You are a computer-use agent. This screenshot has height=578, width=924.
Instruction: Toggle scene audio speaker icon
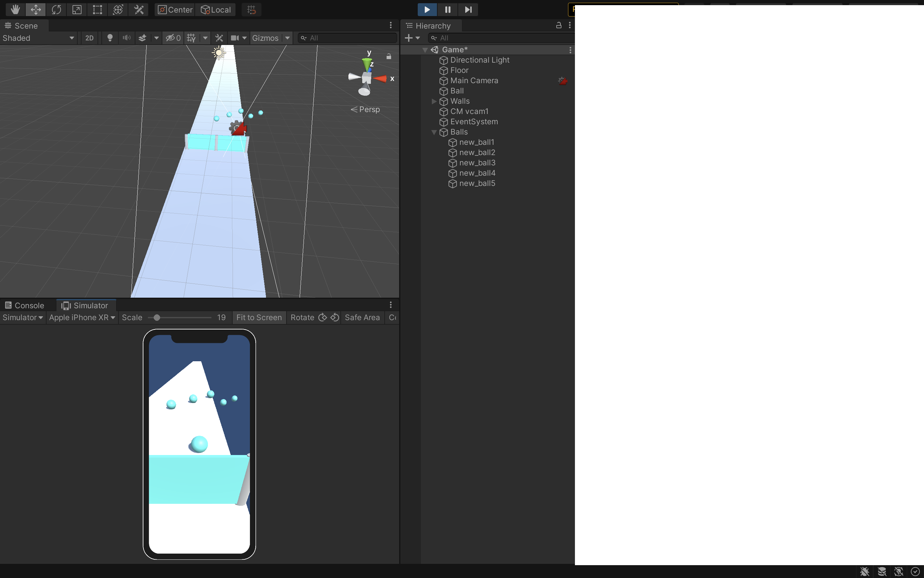coord(126,38)
